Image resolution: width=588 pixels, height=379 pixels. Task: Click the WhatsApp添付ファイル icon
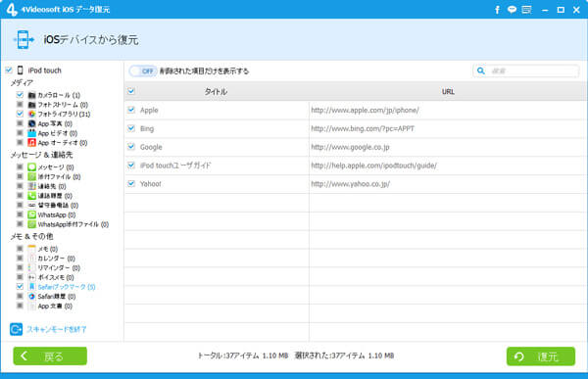point(32,224)
